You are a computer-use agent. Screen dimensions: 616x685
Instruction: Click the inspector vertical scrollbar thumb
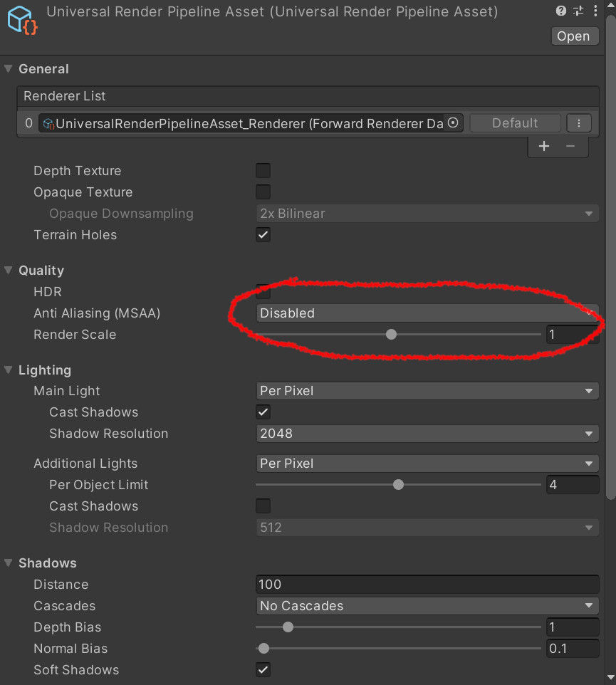click(611, 258)
